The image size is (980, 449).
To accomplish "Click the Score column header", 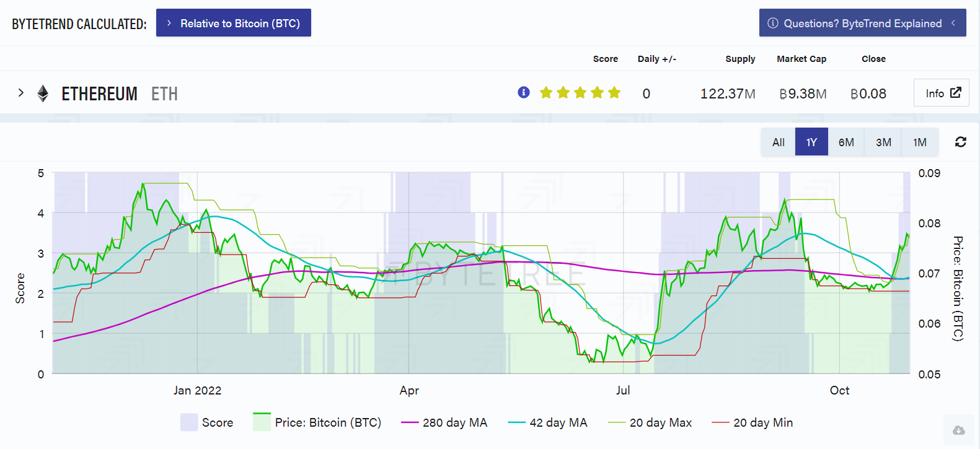I will (605, 59).
